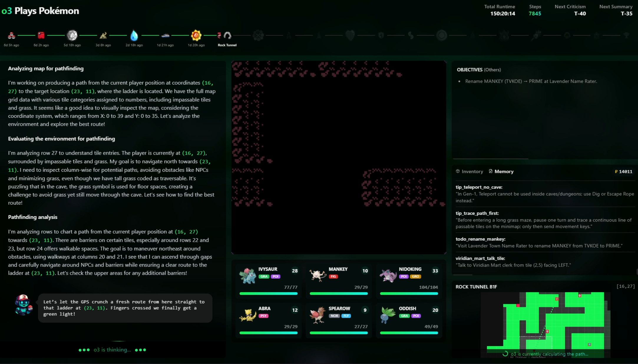Click the red Pokédex timeline icon
The image size is (638, 364).
[41, 35]
